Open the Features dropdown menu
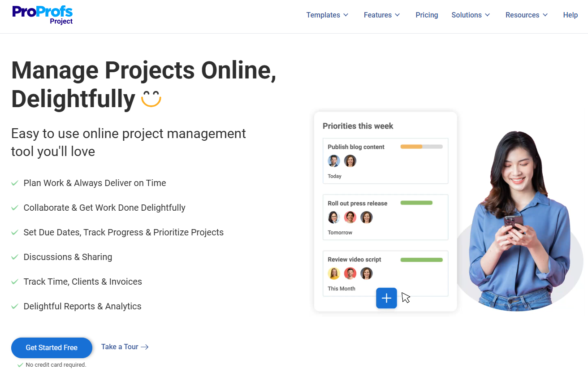The image size is (588, 373). pos(381,15)
